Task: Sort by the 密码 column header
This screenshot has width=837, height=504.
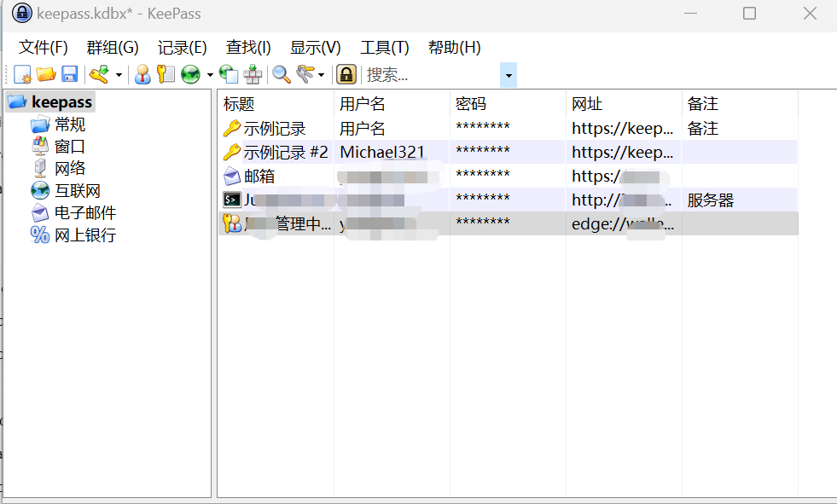Action: pyautogui.click(x=508, y=103)
